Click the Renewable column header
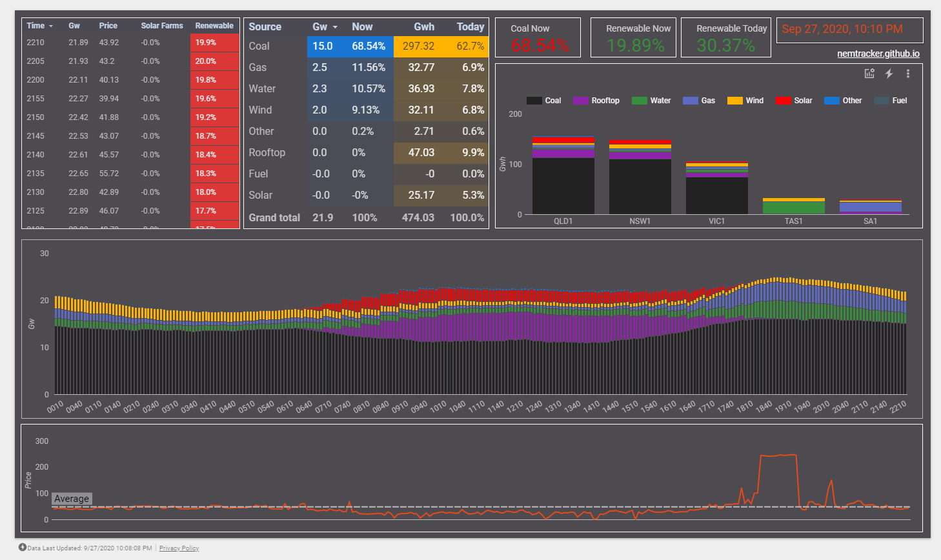This screenshot has width=941, height=560. pyautogui.click(x=214, y=26)
